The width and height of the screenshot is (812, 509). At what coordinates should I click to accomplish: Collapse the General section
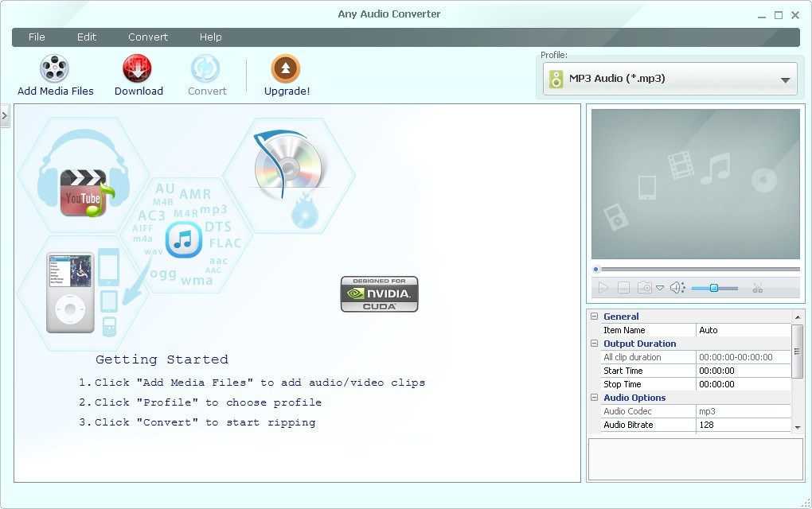pos(595,316)
